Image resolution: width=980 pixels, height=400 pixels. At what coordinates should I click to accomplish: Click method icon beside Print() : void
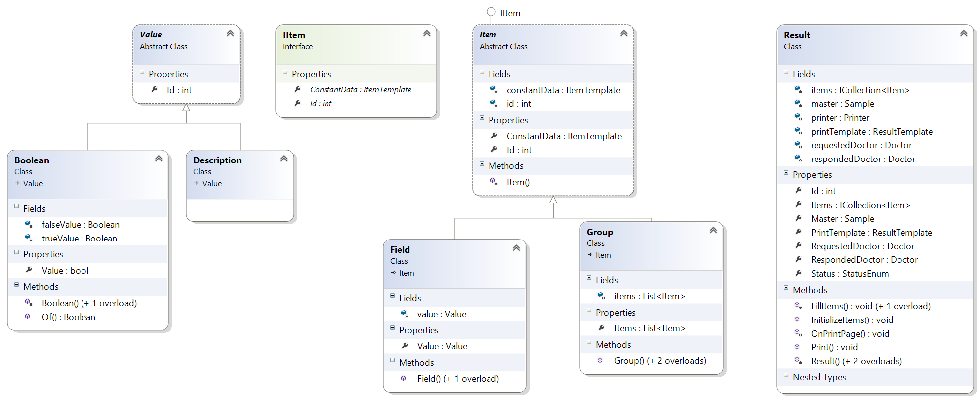coord(797,347)
